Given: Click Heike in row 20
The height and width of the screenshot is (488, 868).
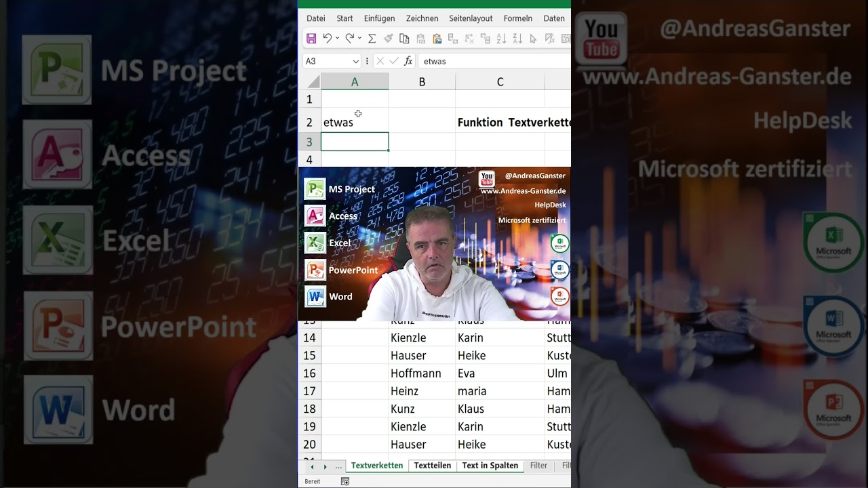Looking at the screenshot, I should [x=500, y=445].
